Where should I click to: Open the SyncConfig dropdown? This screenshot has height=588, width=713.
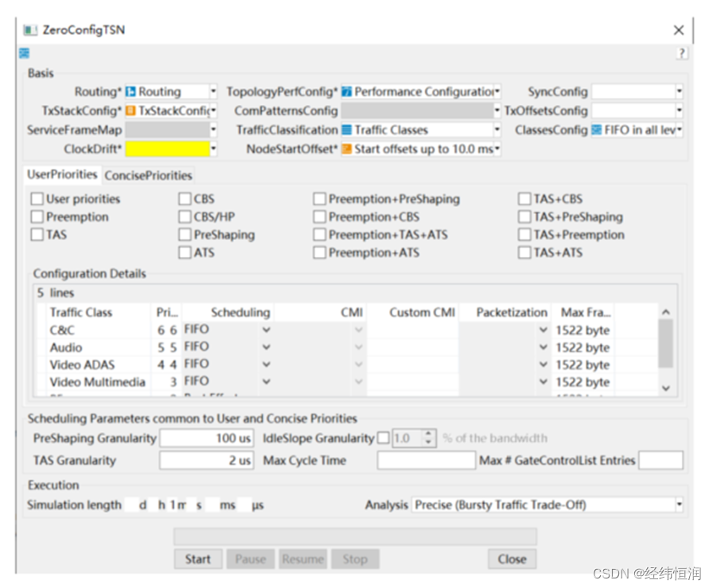680,92
